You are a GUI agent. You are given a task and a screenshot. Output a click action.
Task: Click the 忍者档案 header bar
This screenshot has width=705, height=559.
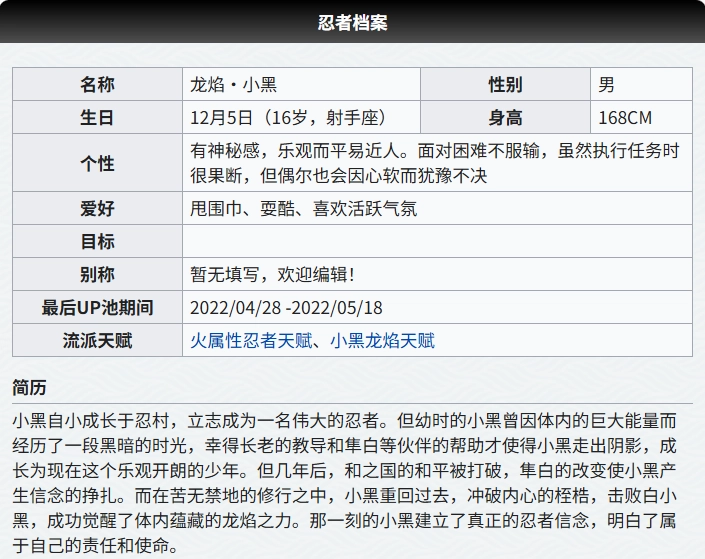(352, 22)
